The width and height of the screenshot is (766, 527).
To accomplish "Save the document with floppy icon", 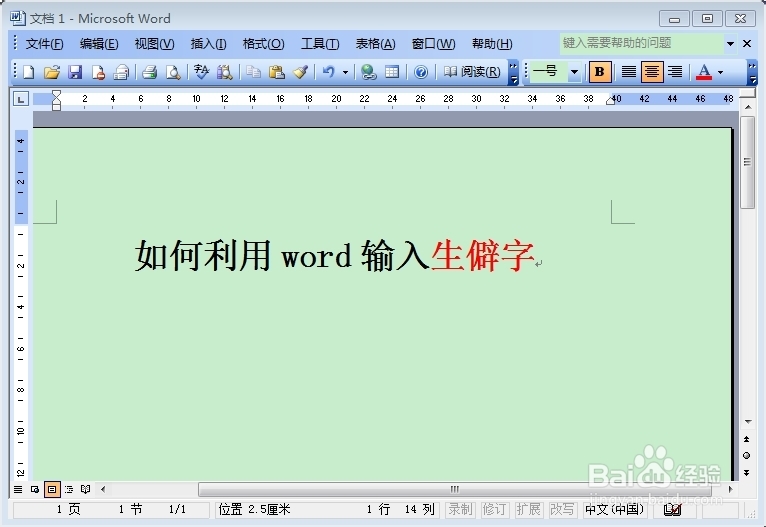I will pos(75,72).
